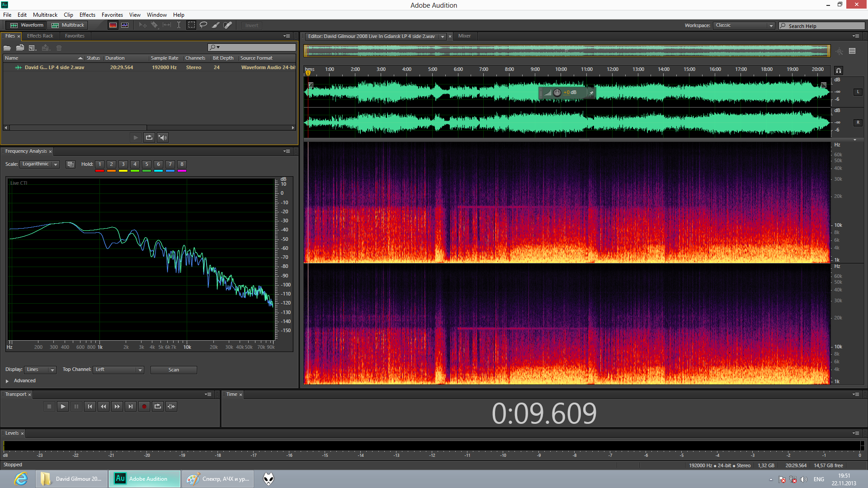The image size is (868, 488).
Task: Toggle the Left channel L button
Action: (x=858, y=92)
